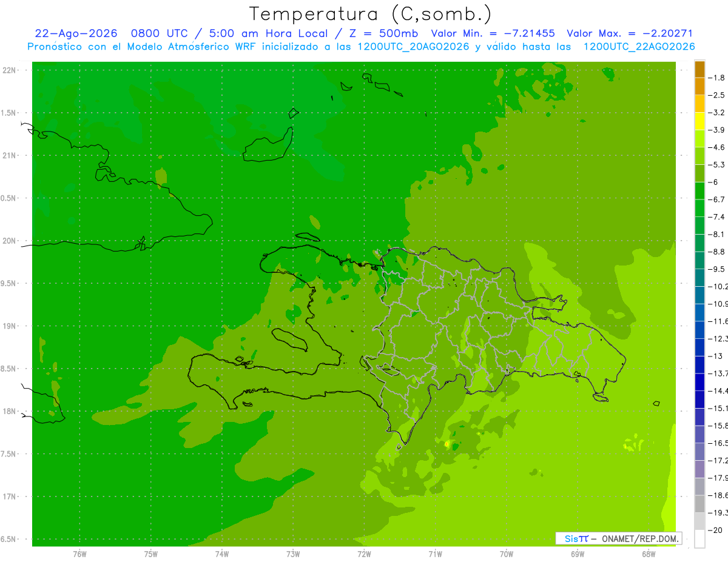This screenshot has height=562, width=728.
Task: Click the 'Valor Min. = -7.21455' readout
Action: click(x=493, y=33)
